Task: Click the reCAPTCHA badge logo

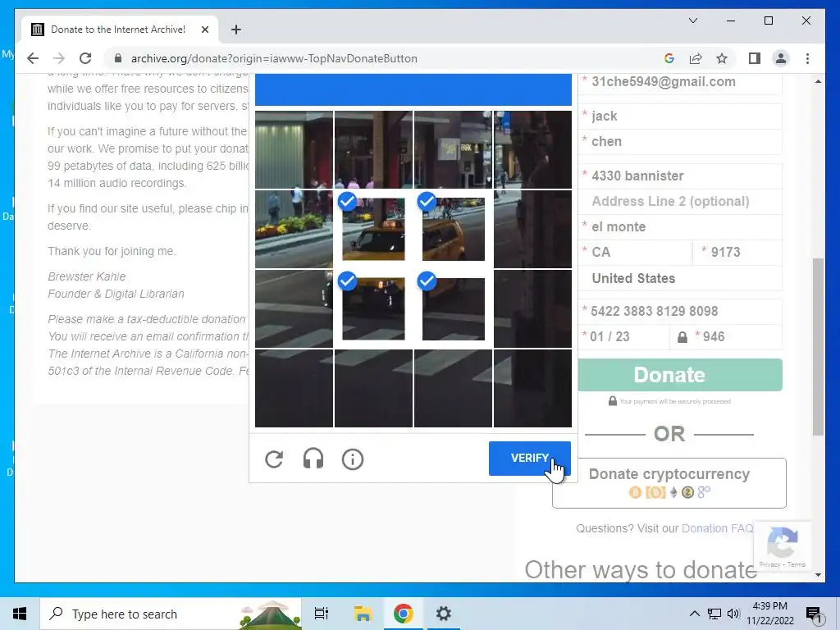Action: (x=782, y=542)
